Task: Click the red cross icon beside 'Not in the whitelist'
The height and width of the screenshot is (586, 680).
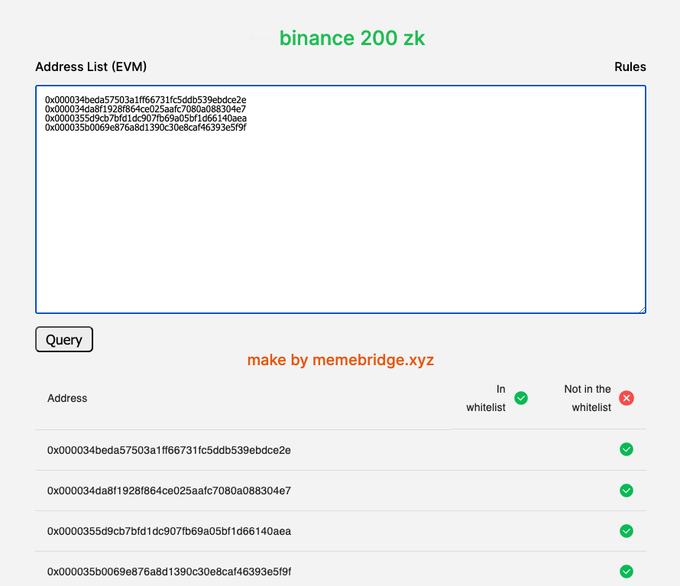Action: [x=626, y=398]
